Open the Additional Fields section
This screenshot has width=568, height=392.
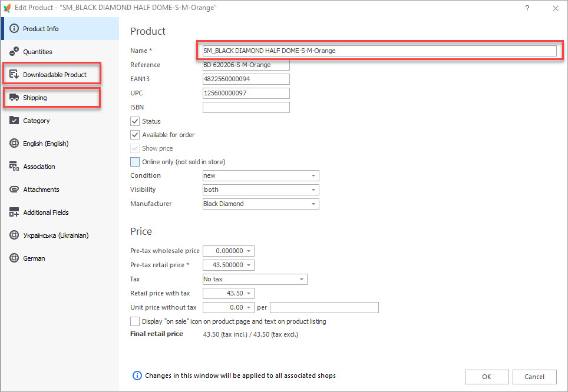click(x=60, y=212)
